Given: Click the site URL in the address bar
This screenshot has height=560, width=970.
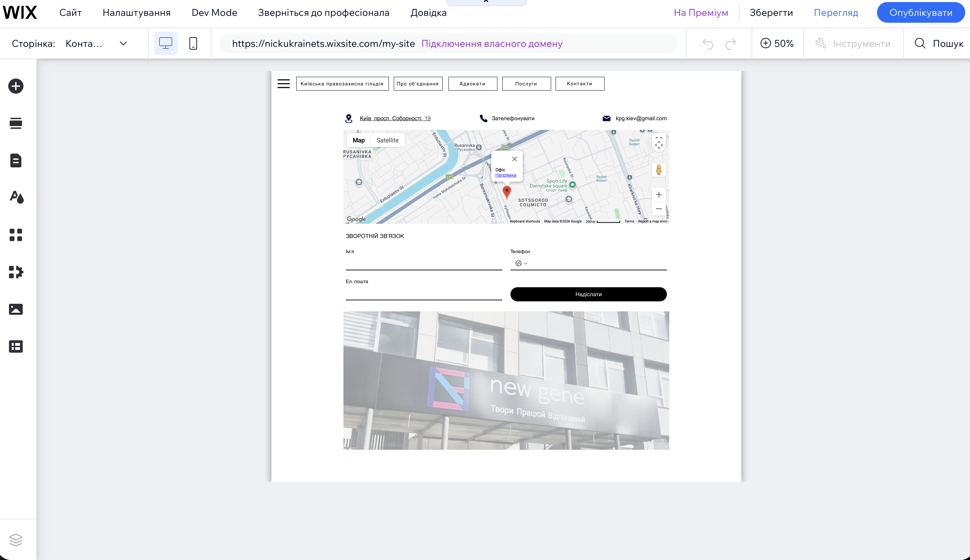Looking at the screenshot, I should [x=323, y=43].
